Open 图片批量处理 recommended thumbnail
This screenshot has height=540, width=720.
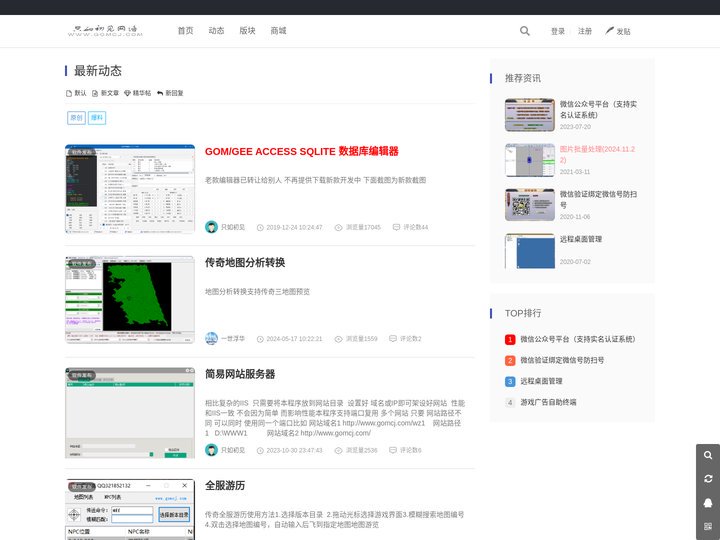pos(530,160)
